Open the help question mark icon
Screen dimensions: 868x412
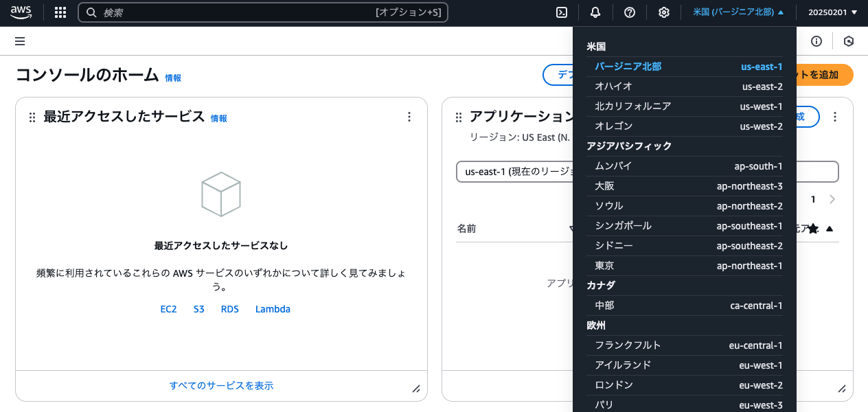pyautogui.click(x=629, y=12)
